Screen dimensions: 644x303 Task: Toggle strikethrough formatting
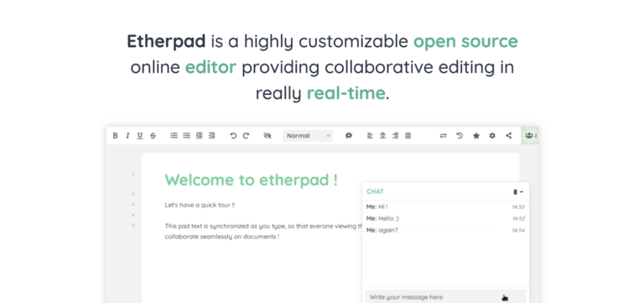pyautogui.click(x=153, y=136)
